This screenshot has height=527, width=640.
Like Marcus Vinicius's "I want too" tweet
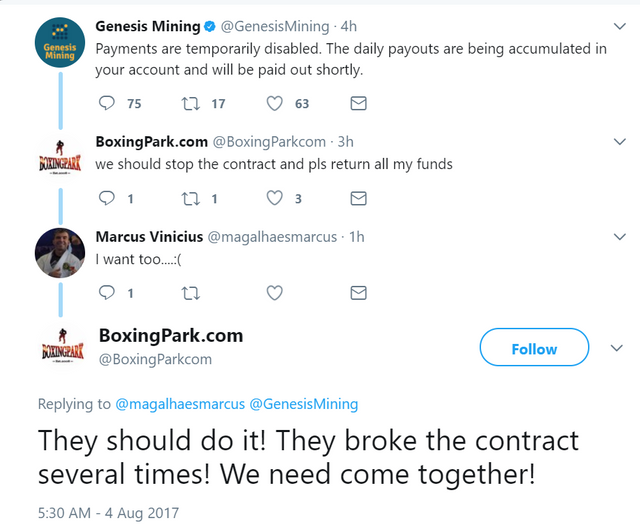click(x=275, y=292)
